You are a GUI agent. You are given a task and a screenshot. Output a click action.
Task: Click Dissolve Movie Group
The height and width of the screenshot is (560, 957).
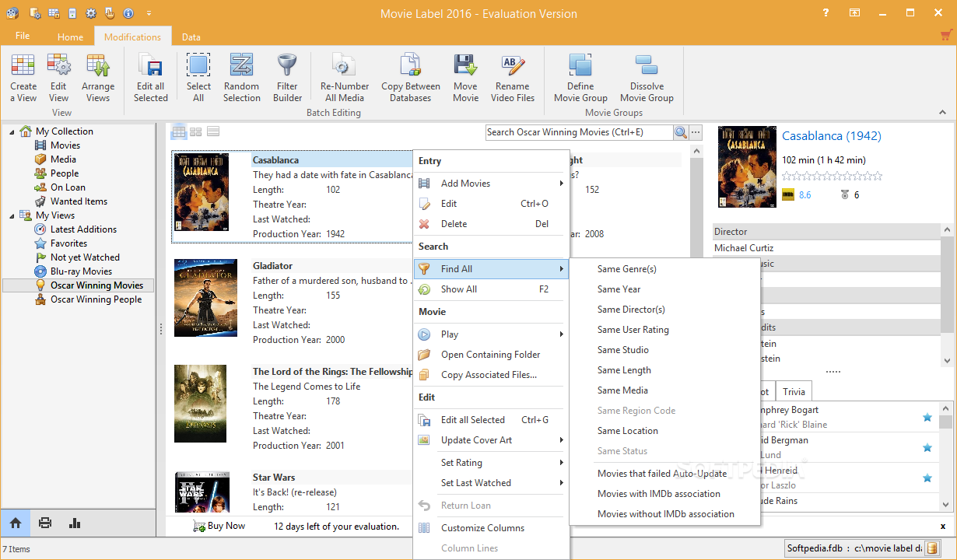pyautogui.click(x=647, y=78)
